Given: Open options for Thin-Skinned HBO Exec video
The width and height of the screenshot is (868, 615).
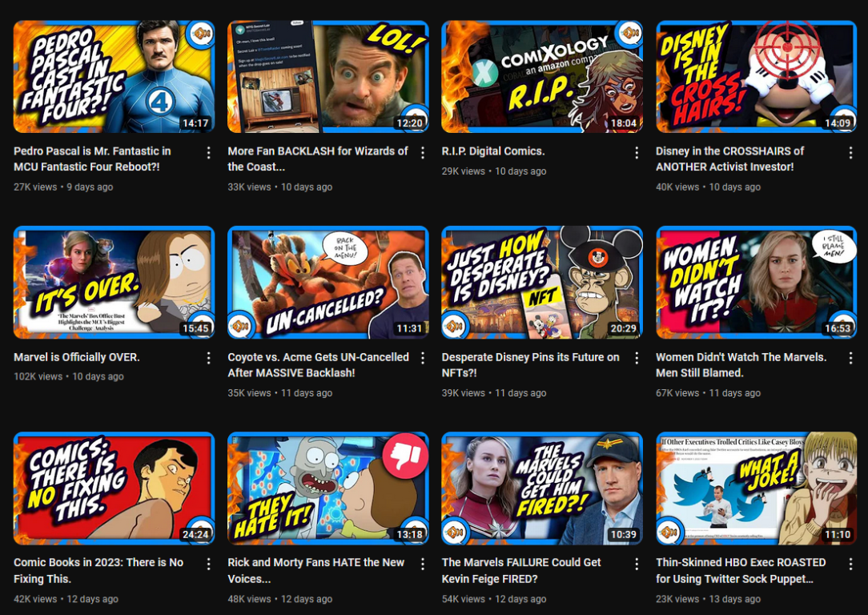Looking at the screenshot, I should click(850, 564).
